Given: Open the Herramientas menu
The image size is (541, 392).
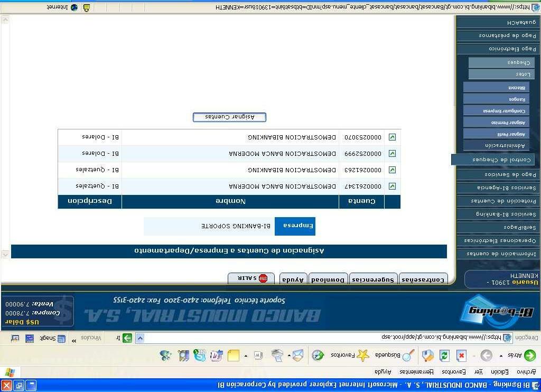Looking at the screenshot, I should click(x=416, y=371).
